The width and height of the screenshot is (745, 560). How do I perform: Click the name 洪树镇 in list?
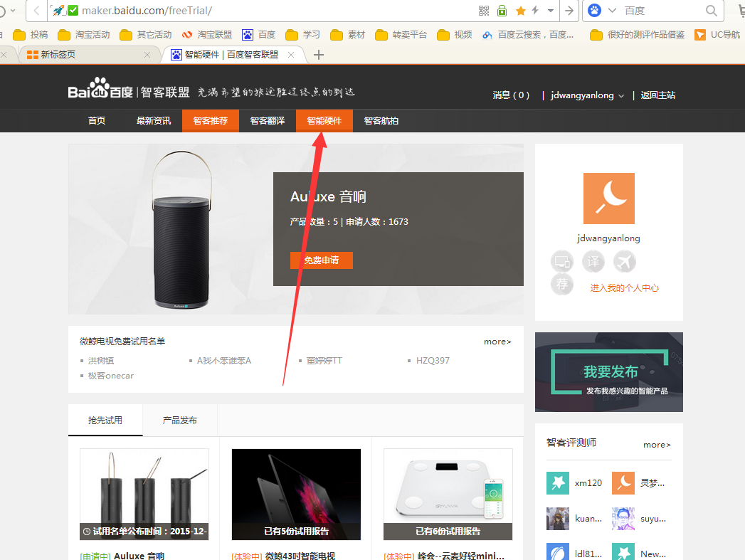101,361
